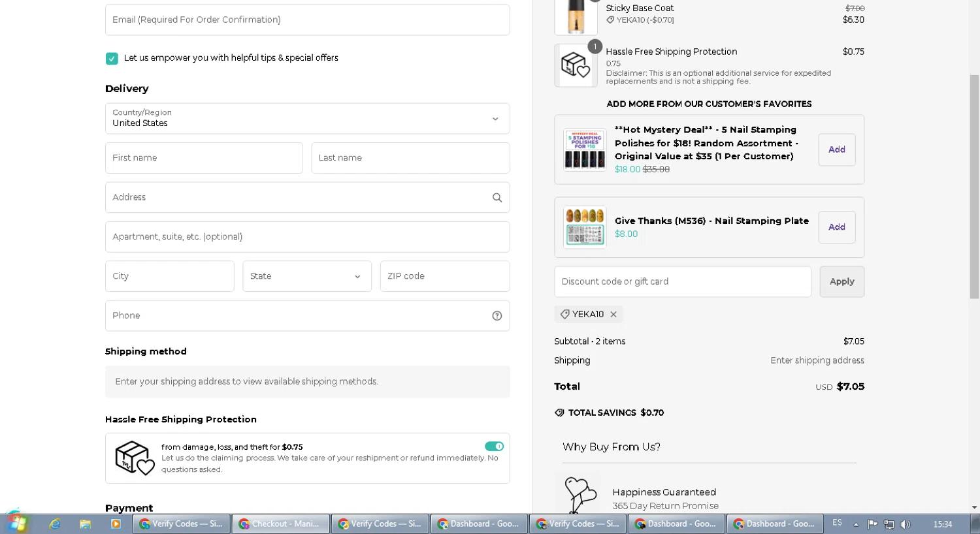Switch to the Checkout browser tab in taskbar
980x534 pixels.
280,524
